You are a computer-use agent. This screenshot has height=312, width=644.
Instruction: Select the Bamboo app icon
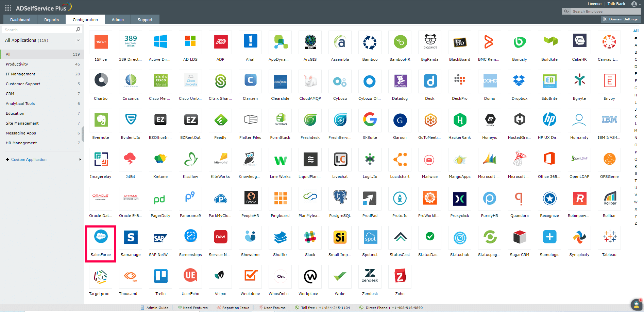click(x=370, y=42)
